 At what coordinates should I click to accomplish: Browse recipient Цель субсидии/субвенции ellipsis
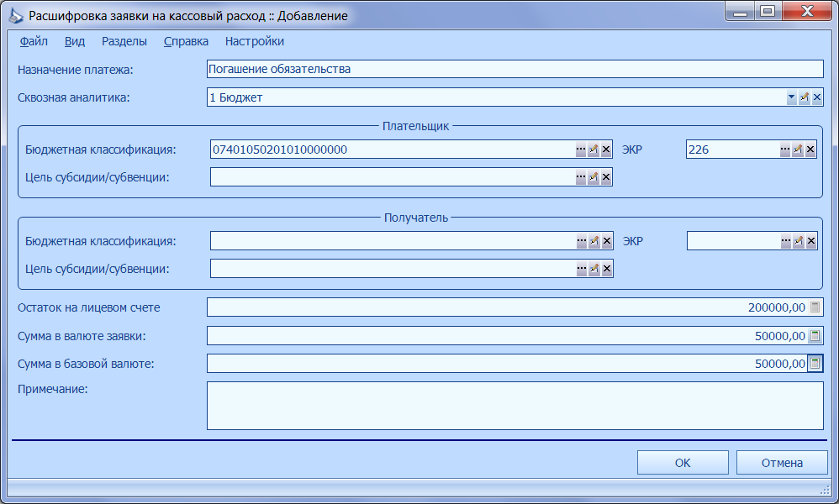[x=582, y=269]
